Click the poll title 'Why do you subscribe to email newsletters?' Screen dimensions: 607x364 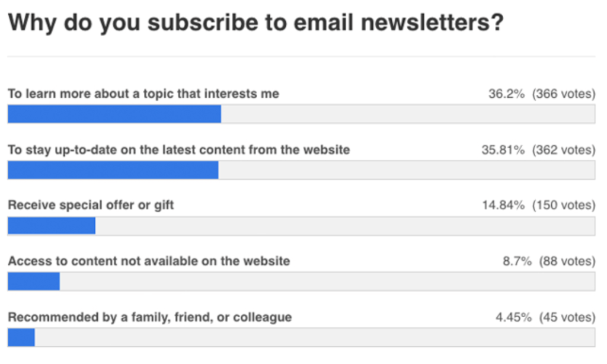(256, 23)
